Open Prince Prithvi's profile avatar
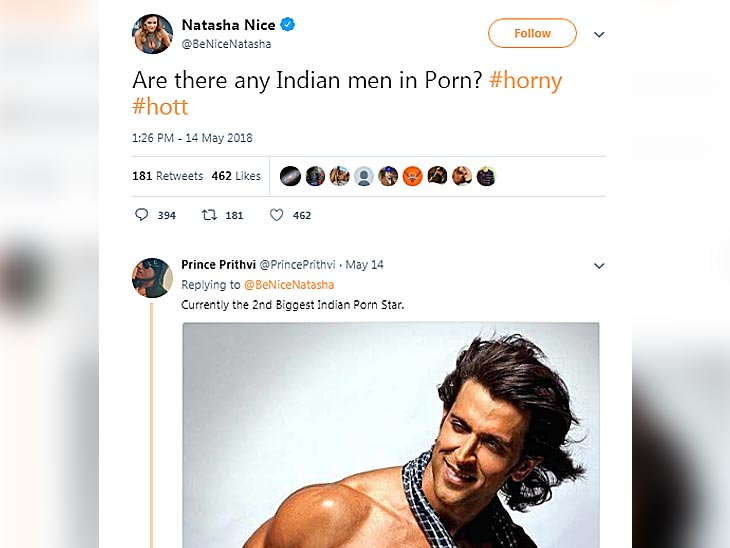 [x=153, y=278]
